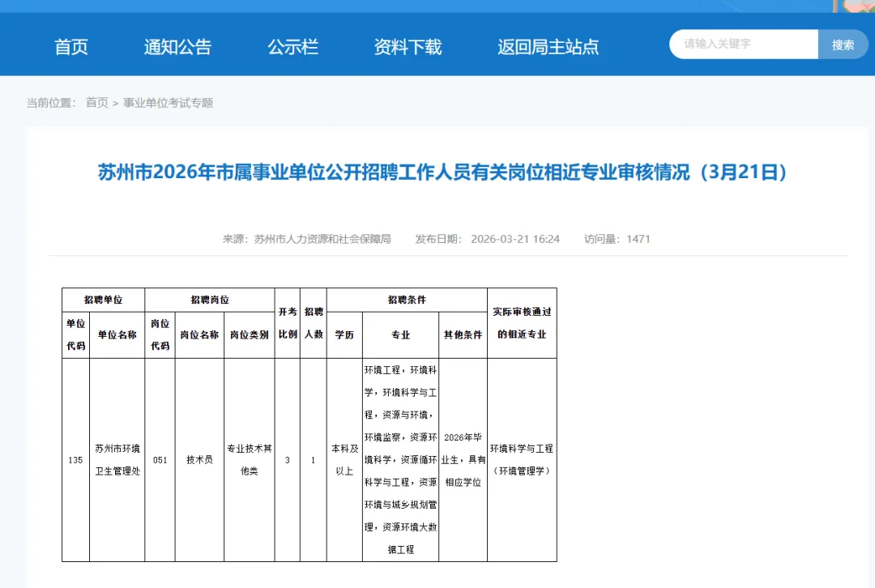Click the 单位代码 column header
The width and height of the screenshot is (875, 588).
tap(76, 334)
